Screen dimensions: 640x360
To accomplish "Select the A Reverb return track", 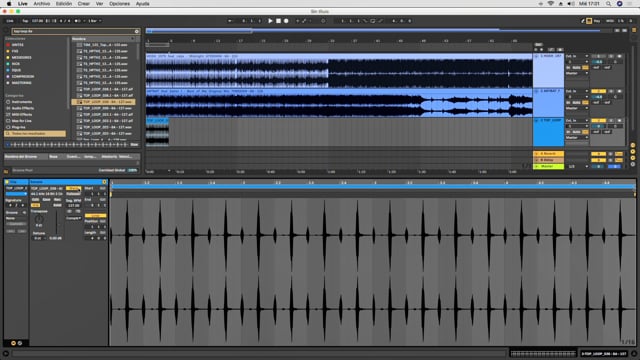I will point(549,154).
